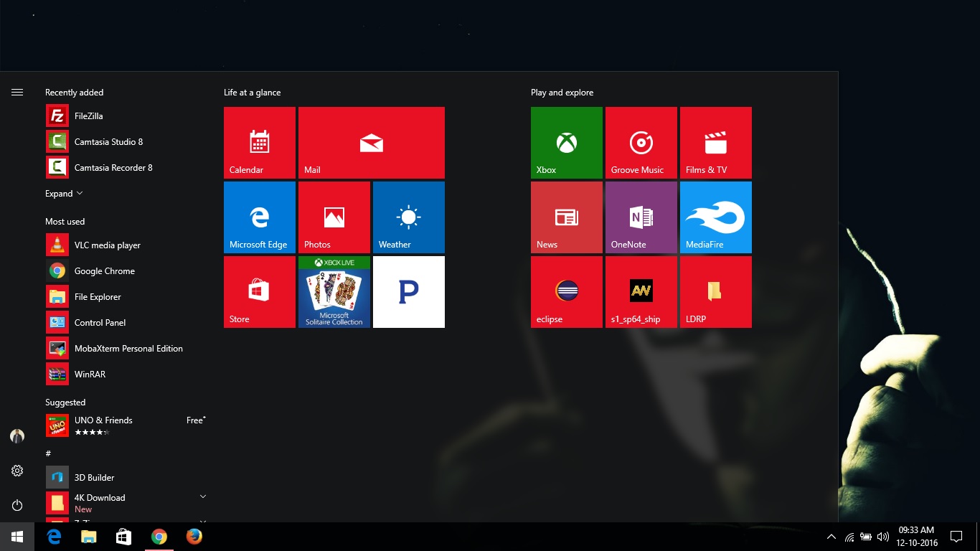The image size is (980, 551).
Task: Open the suggested UNO & Friends app
Action: pos(126,425)
